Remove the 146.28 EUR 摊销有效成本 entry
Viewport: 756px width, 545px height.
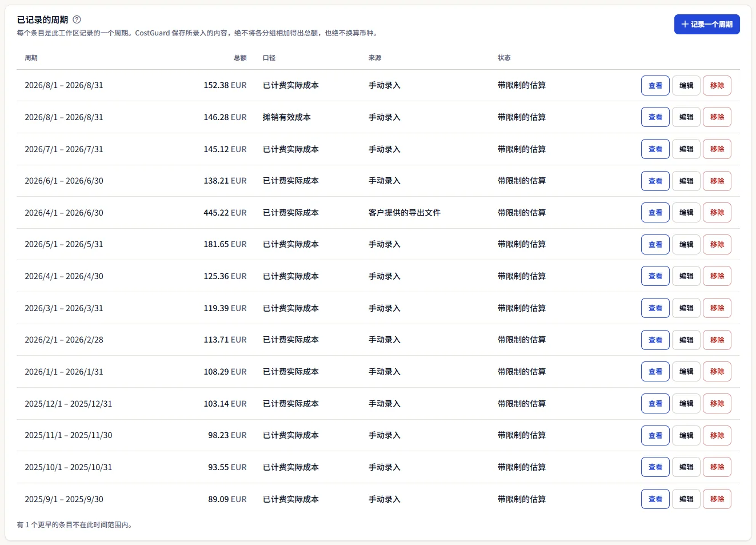717,117
